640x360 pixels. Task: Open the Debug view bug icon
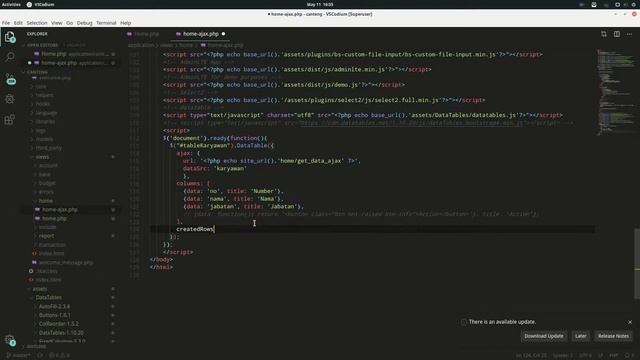(x=10, y=99)
